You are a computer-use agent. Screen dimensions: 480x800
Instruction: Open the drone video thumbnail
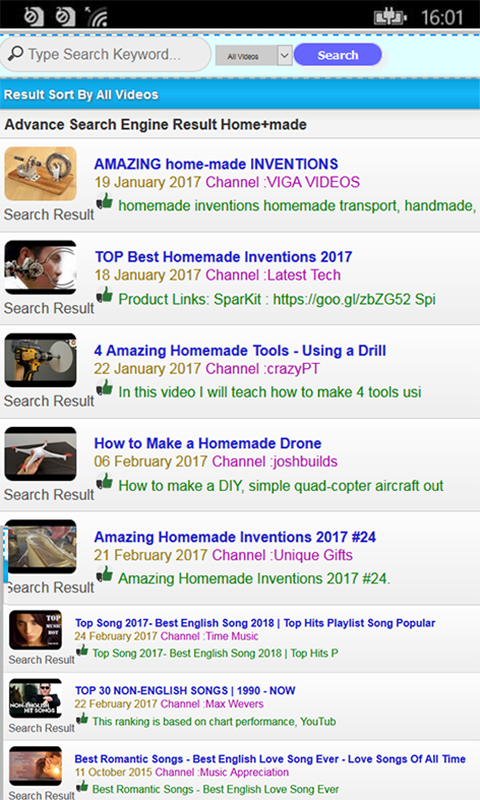(40, 454)
